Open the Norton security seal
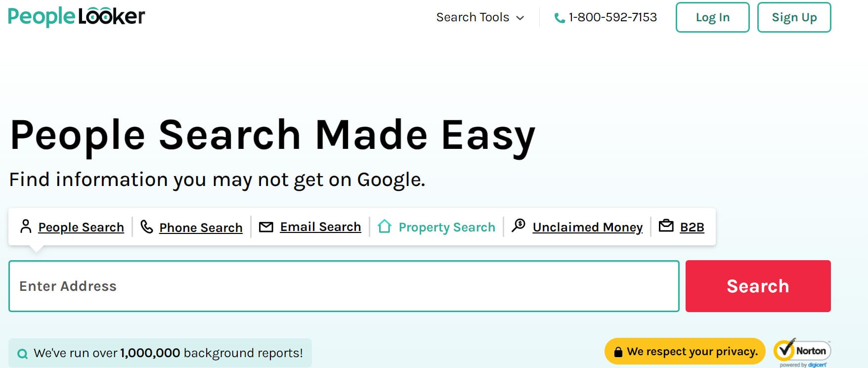This screenshot has height=368, width=868. tap(802, 353)
